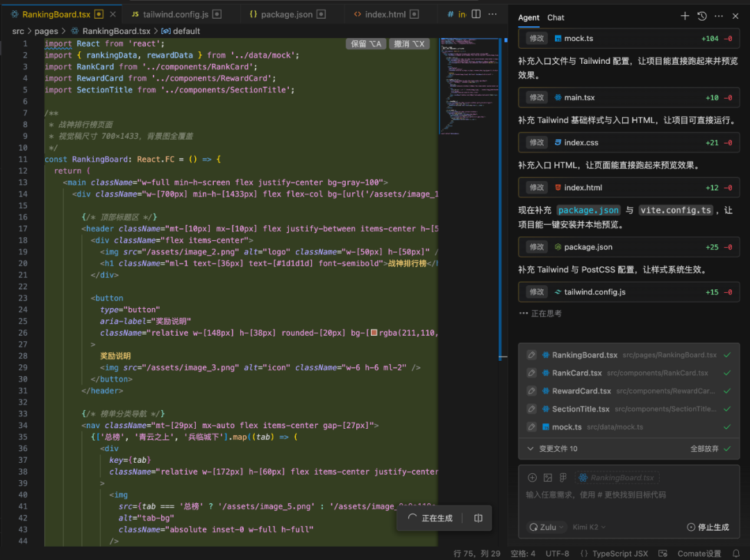Image resolution: width=750 pixels, height=560 pixels.
Task: Accept the mock.ts change checkmark
Action: tap(727, 427)
